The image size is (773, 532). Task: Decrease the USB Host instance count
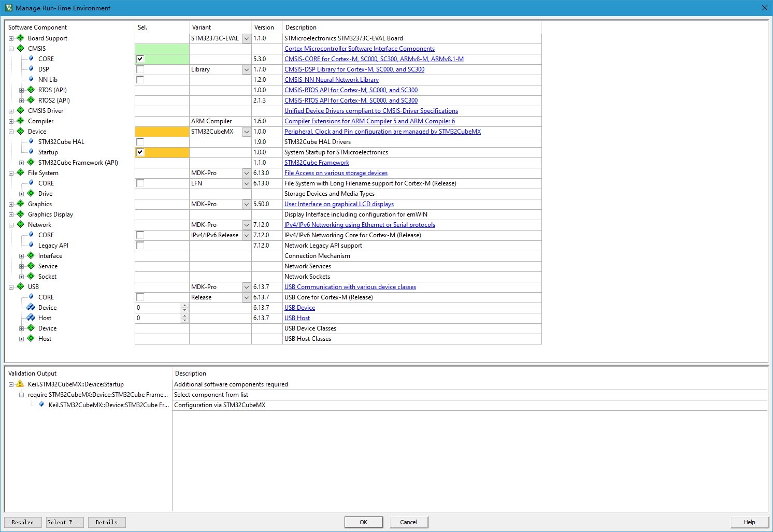click(184, 321)
